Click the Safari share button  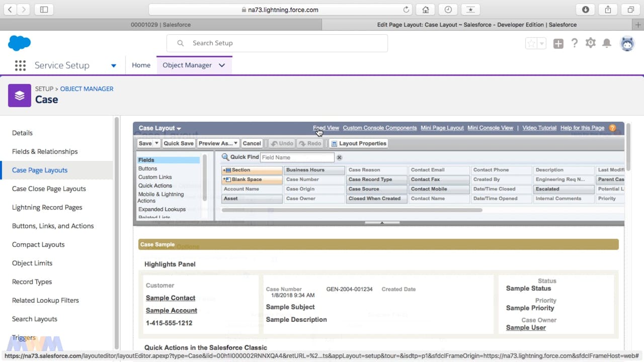click(x=608, y=10)
